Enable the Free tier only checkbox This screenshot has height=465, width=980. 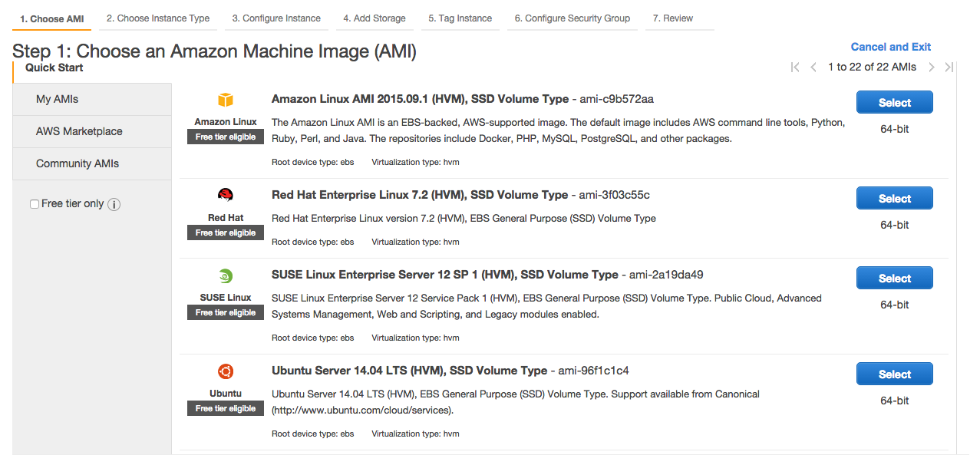tap(35, 204)
